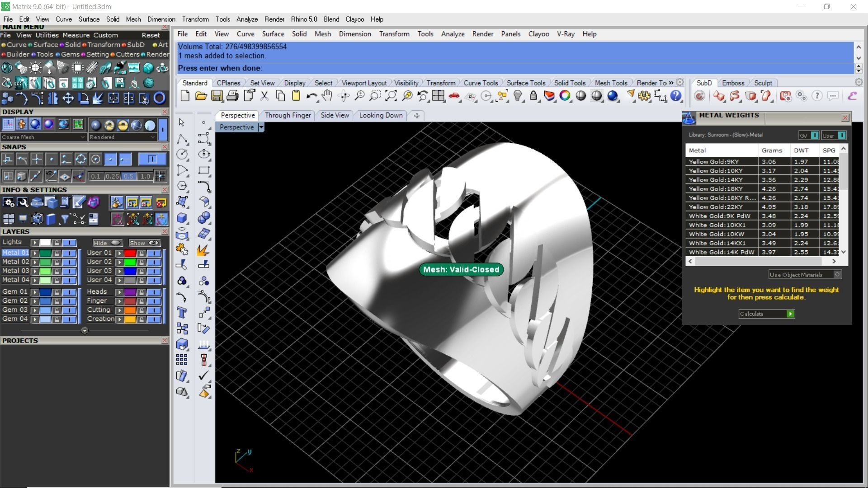This screenshot has width=868, height=488.
Task: Click the Show layers button
Action: [144, 243]
